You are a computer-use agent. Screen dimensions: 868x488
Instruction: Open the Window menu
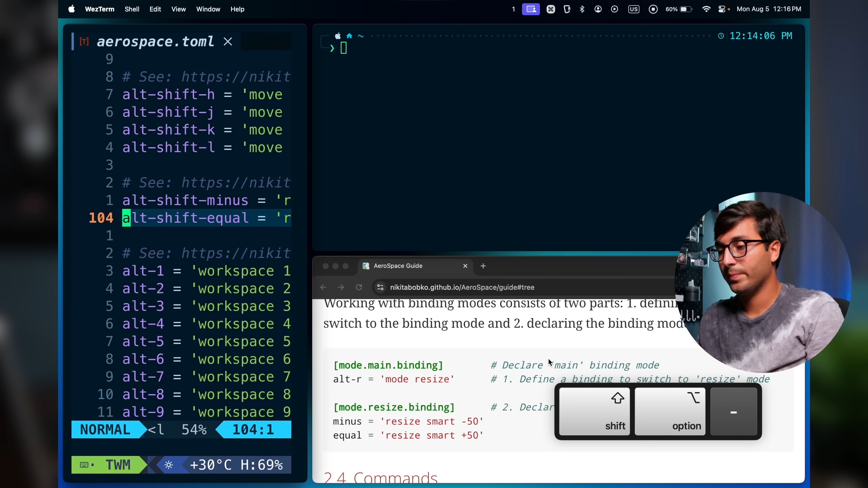point(208,9)
